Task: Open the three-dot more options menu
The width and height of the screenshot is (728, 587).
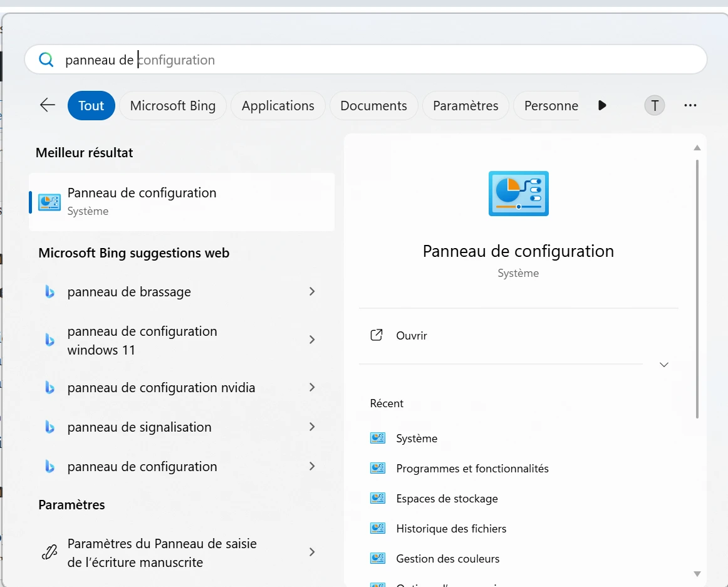Action: 690,105
